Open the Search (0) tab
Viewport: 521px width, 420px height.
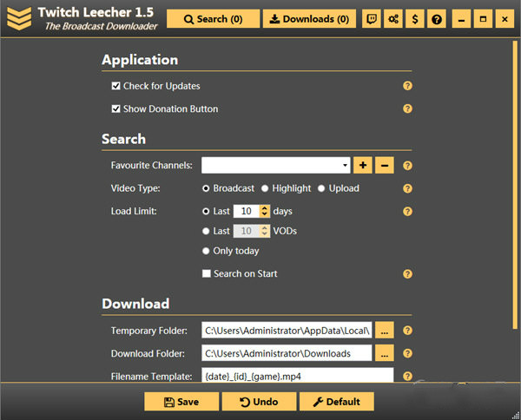[213, 19]
